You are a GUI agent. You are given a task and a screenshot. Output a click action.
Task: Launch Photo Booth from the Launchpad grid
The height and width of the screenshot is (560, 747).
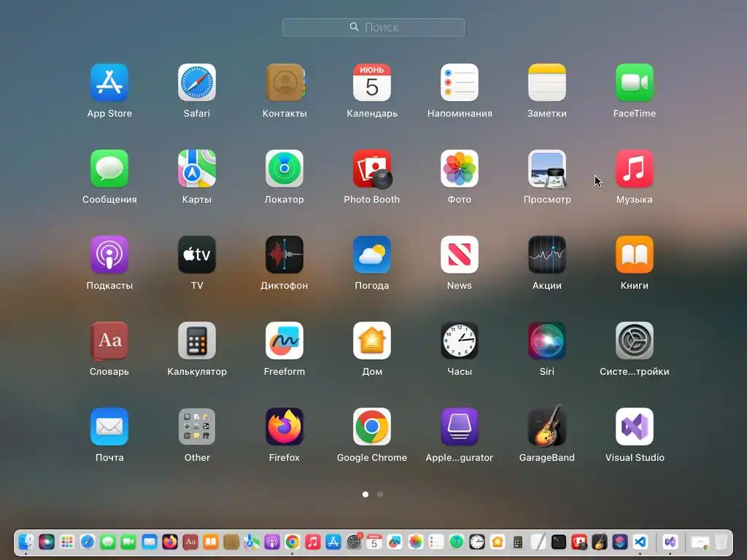click(371, 168)
